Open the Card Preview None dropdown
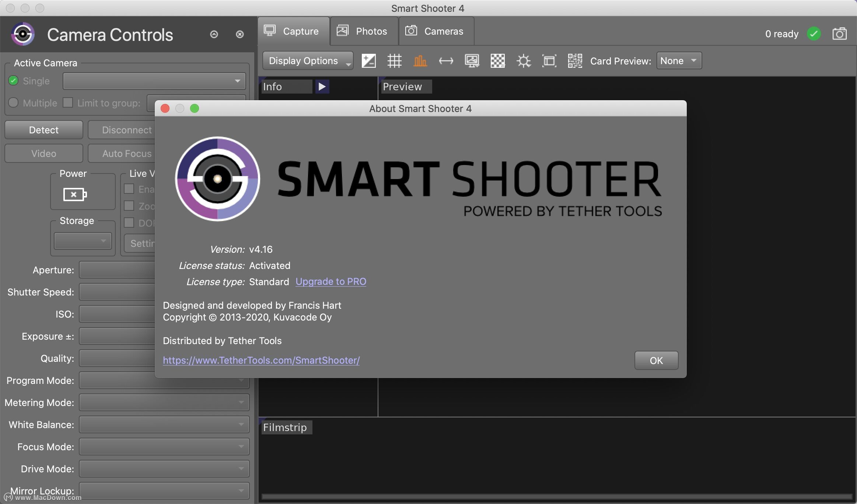 pos(679,61)
